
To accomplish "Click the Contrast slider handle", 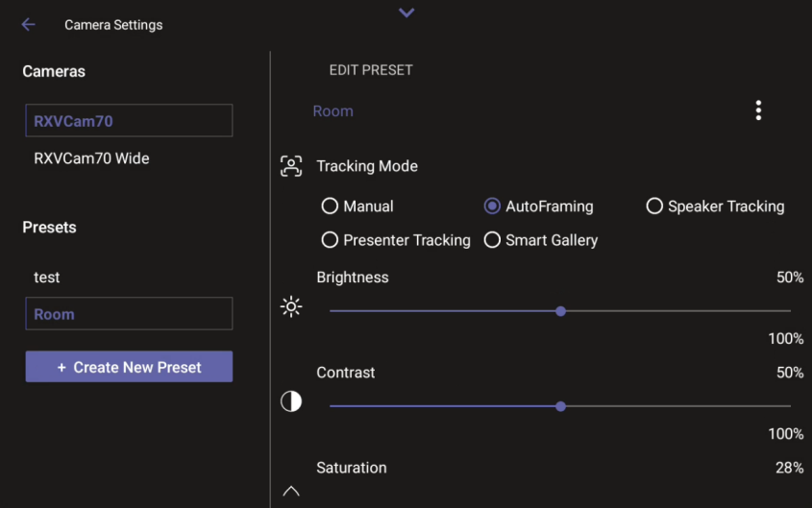I will point(560,406).
